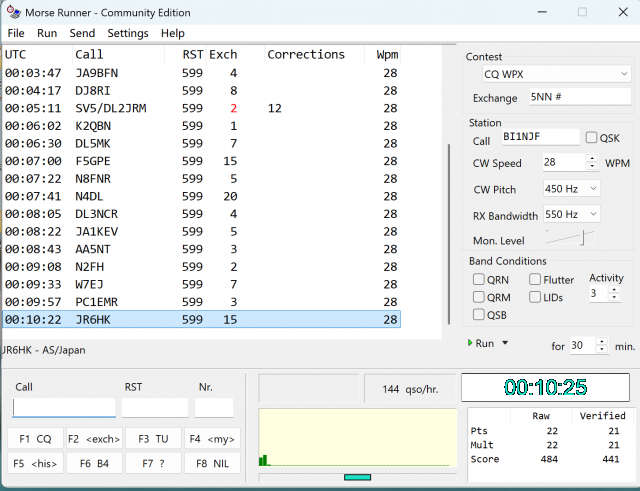The width and height of the screenshot is (640, 491).
Task: Select the F5GPE log row
Action: tap(202, 161)
